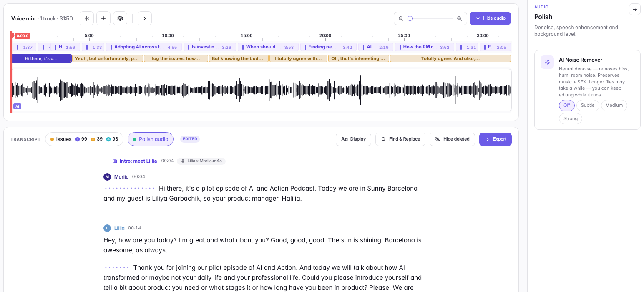This screenshot has width=644, height=292.
Task: Select chapter clip 'F…' 2:05
Action: (x=496, y=47)
